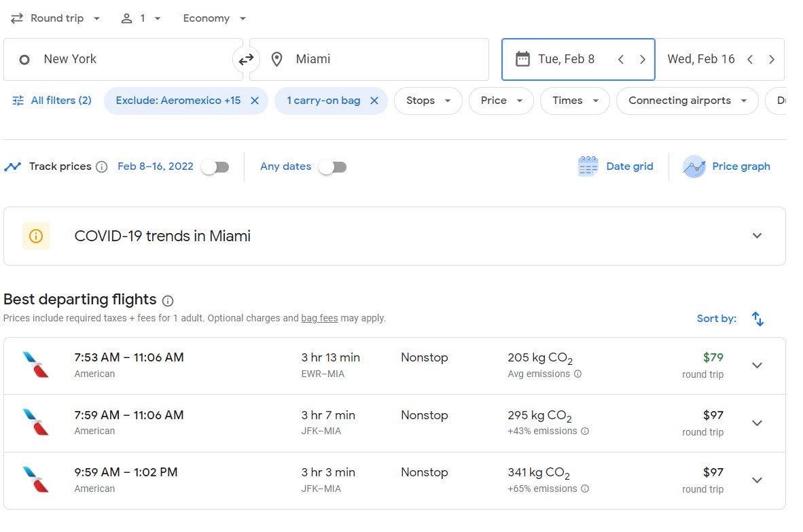Move return date back one day
This screenshot has width=803, height=532.
tap(750, 60)
